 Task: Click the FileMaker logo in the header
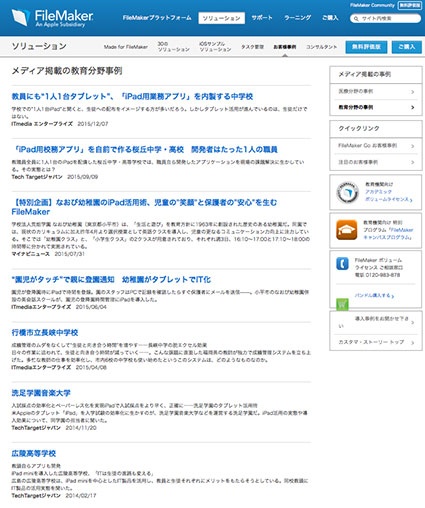52,18
